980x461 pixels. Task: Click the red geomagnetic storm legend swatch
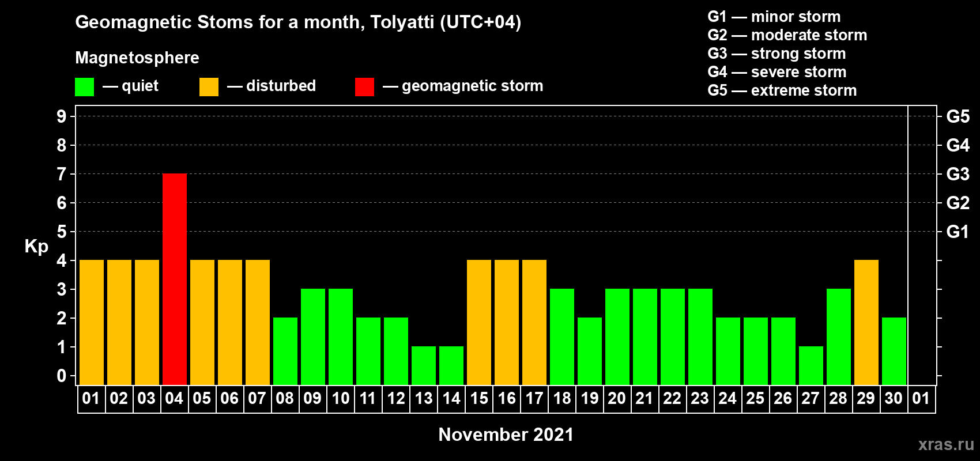[x=364, y=87]
